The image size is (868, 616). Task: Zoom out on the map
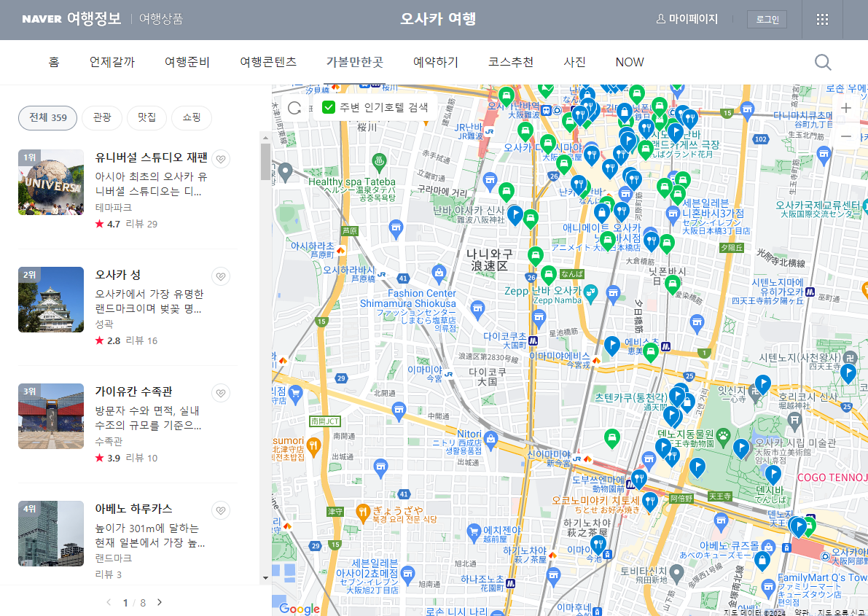pyautogui.click(x=846, y=136)
